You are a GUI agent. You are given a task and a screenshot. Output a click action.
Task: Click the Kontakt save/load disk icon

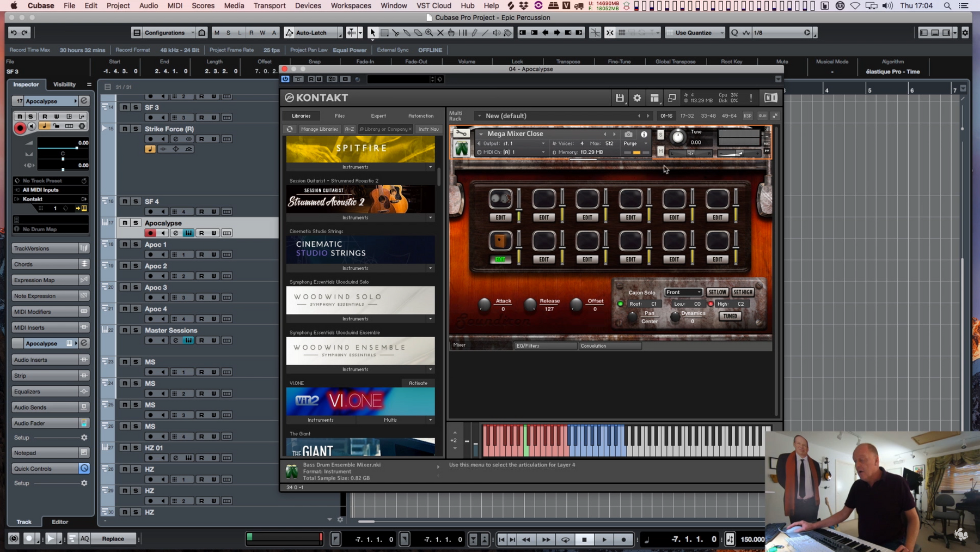[x=620, y=98]
